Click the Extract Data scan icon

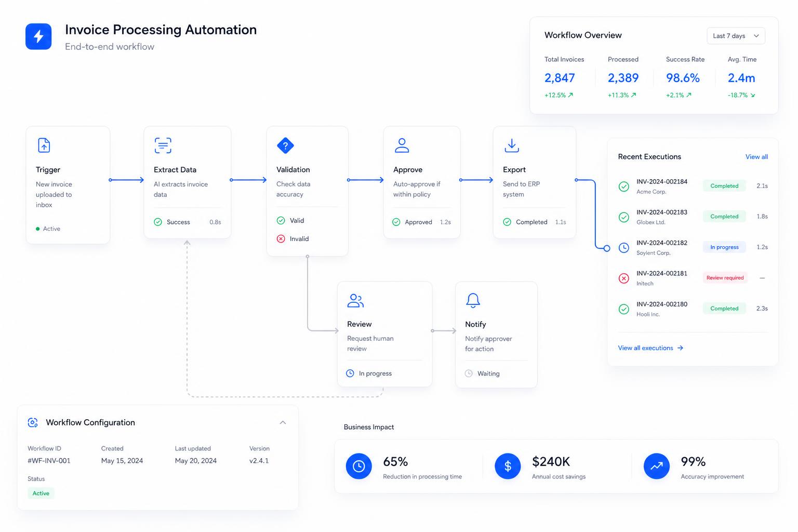163,145
